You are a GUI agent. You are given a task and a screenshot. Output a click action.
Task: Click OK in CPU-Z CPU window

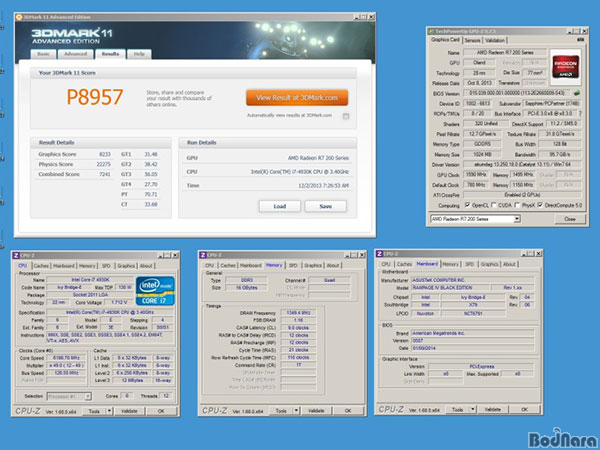[x=161, y=411]
